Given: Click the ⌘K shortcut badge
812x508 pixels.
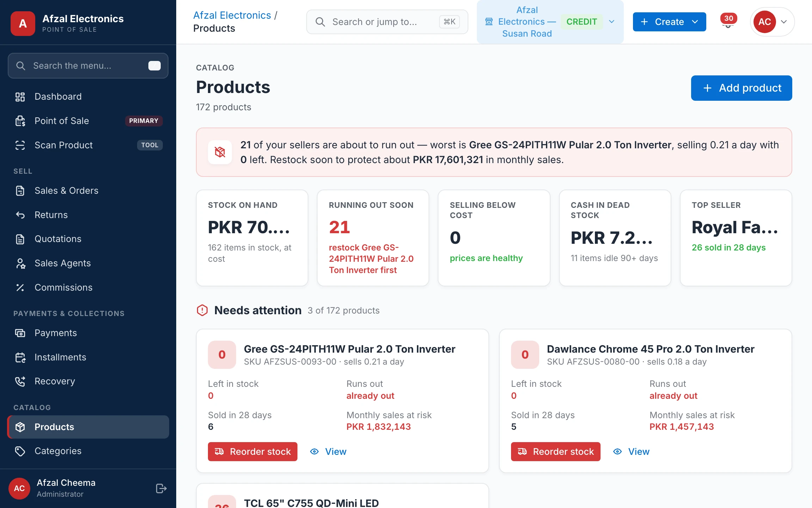Looking at the screenshot, I should click(449, 22).
